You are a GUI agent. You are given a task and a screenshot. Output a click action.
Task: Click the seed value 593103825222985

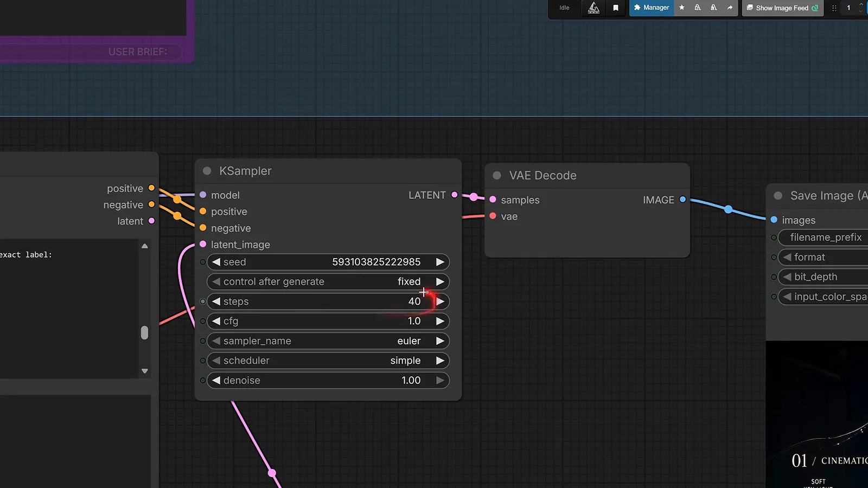click(x=376, y=262)
